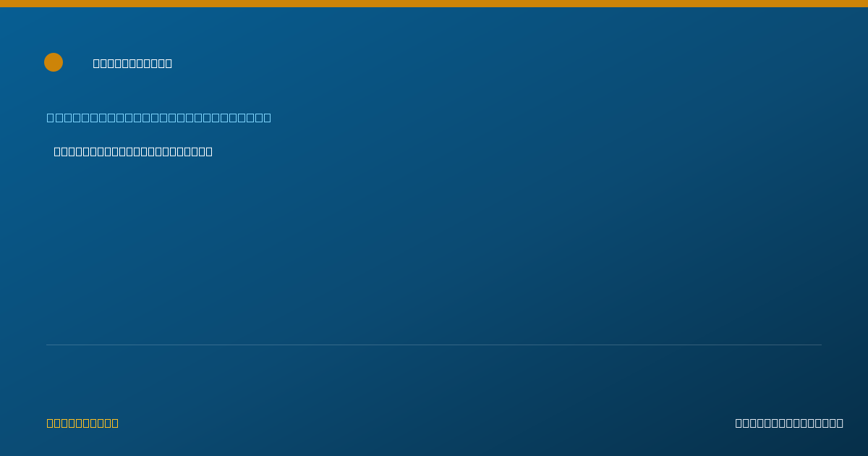Click the left end of the divider line
This screenshot has width=868, height=456.
click(48, 345)
